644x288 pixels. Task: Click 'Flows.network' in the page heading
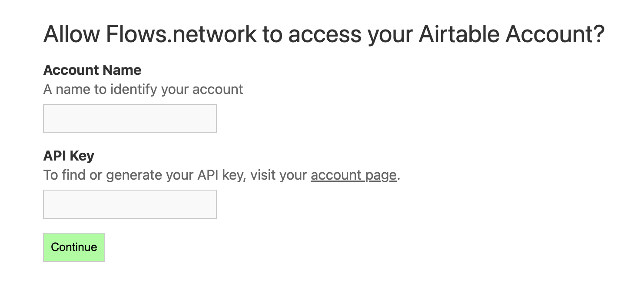pos(181,34)
